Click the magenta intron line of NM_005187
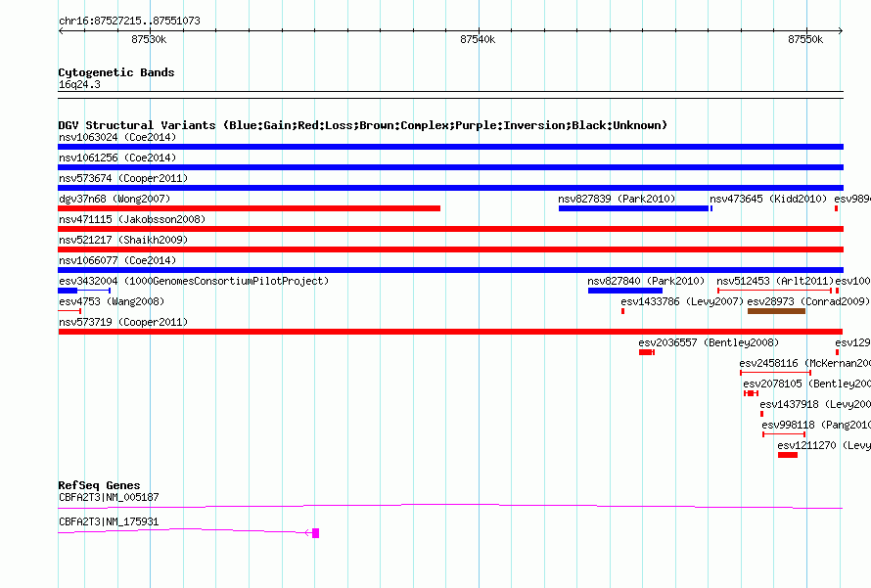Screen dimensions: 871x588 [x=450, y=506]
